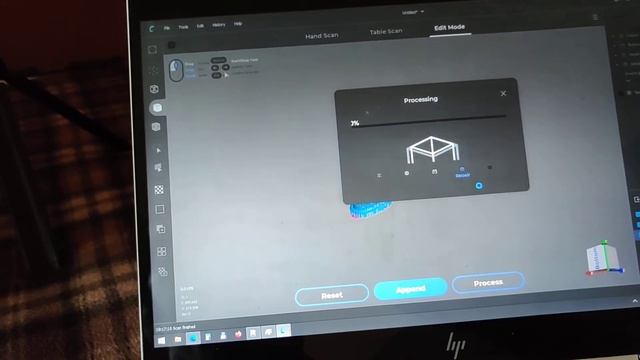
Task: Click the Reset button
Action: 332,295
